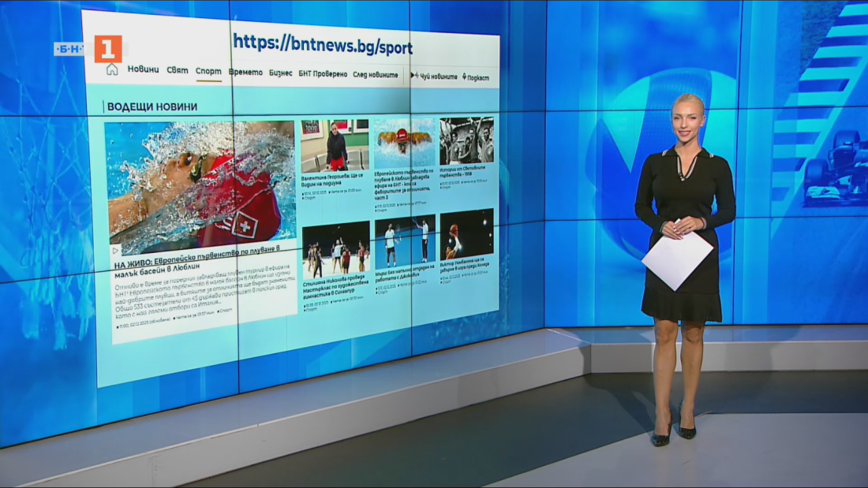Navigate to the Бизнес section
Screen dimensions: 868x488
click(x=280, y=73)
